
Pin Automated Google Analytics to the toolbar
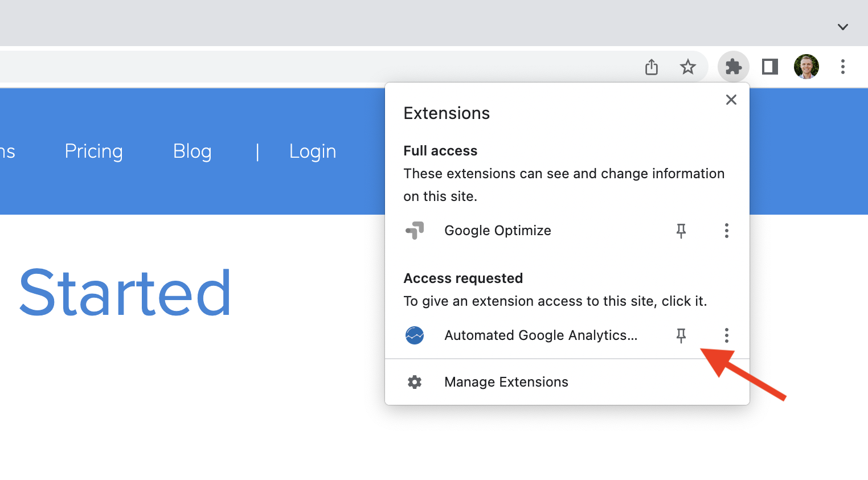click(681, 335)
